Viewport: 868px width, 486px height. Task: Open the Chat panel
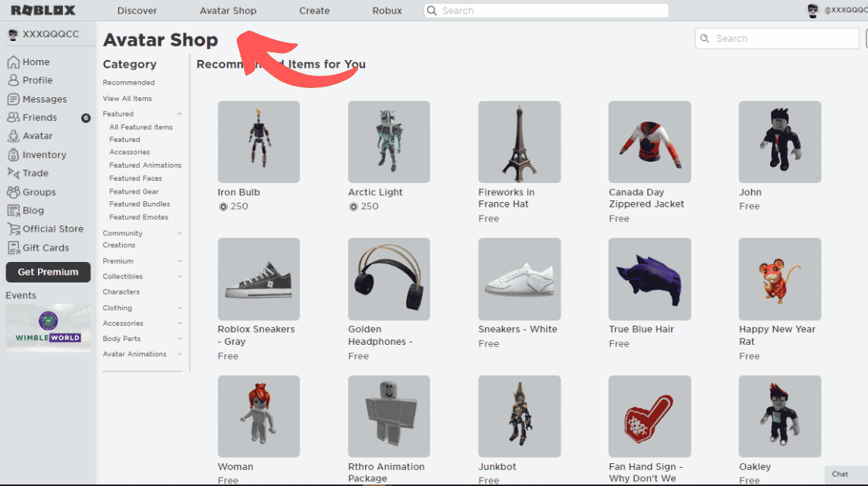tap(846, 475)
